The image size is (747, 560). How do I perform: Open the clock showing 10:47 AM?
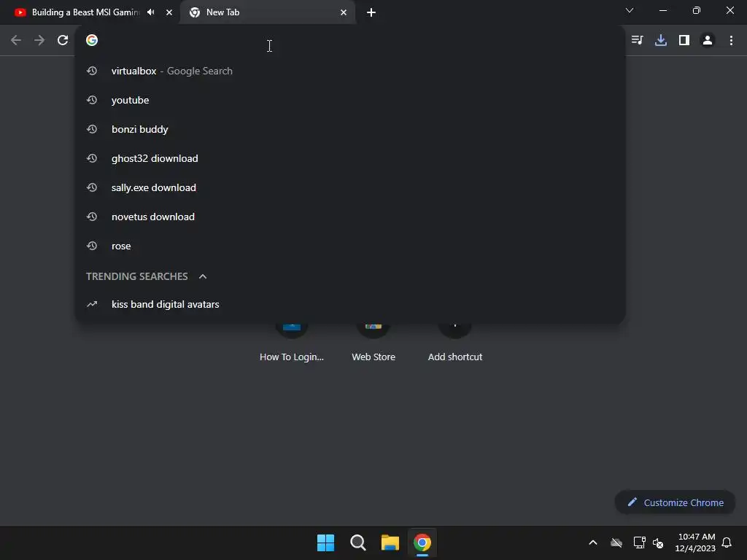tap(695, 542)
